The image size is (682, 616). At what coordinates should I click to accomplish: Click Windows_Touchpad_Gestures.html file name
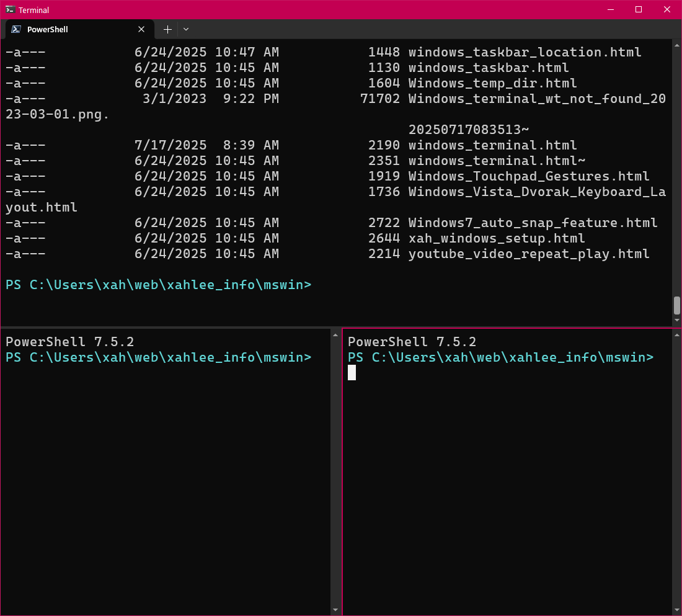(528, 176)
